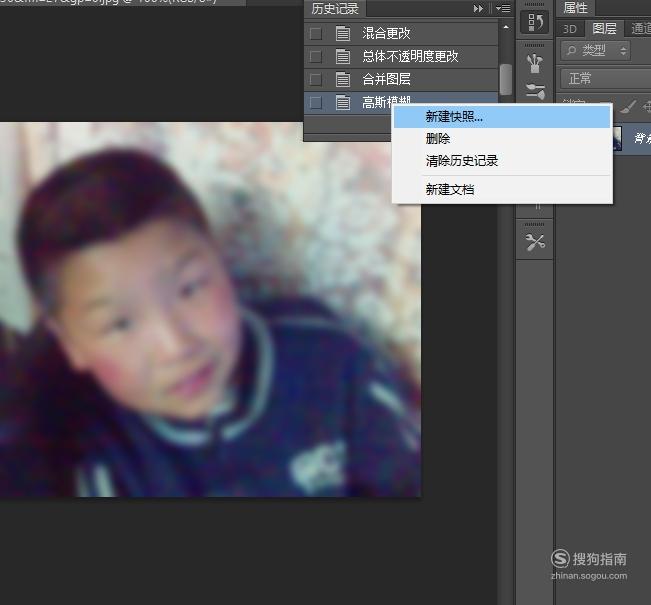Click the history panel scrollbar thumb
Image resolution: width=651 pixels, height=605 pixels.
pyautogui.click(x=506, y=79)
